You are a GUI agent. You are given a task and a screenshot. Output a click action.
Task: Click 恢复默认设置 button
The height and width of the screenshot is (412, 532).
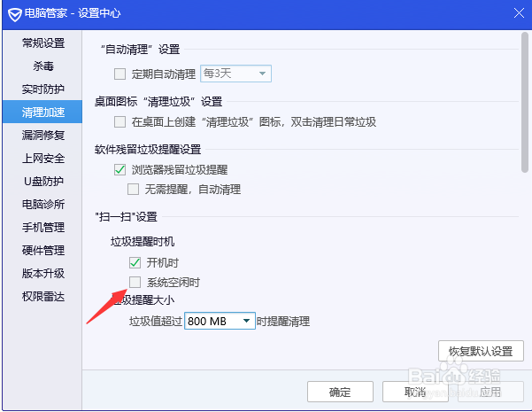481,351
